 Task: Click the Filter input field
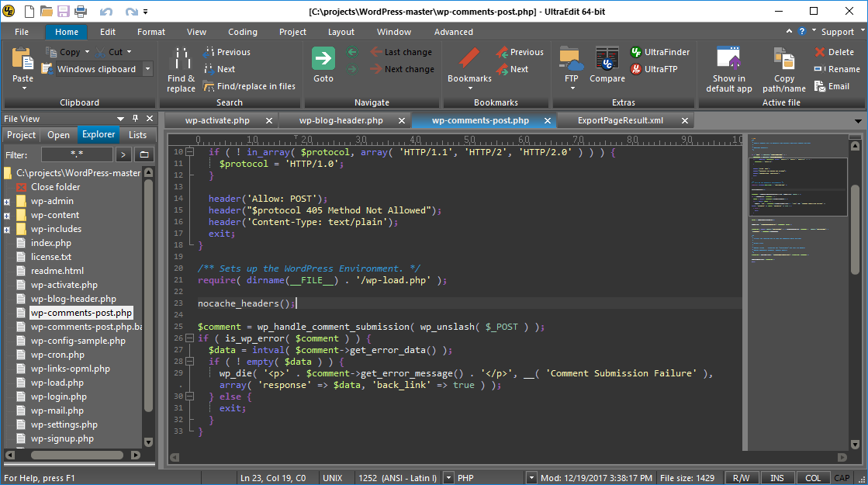click(76, 154)
